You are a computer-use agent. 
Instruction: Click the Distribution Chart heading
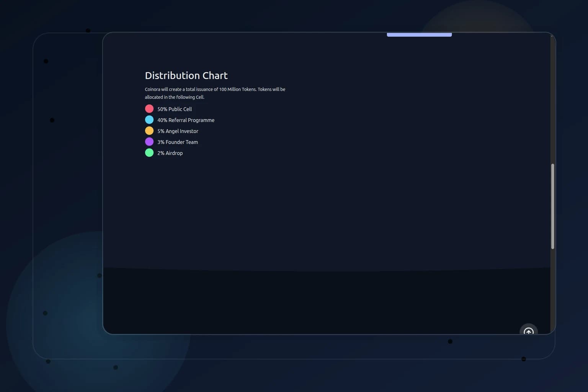[186, 75]
